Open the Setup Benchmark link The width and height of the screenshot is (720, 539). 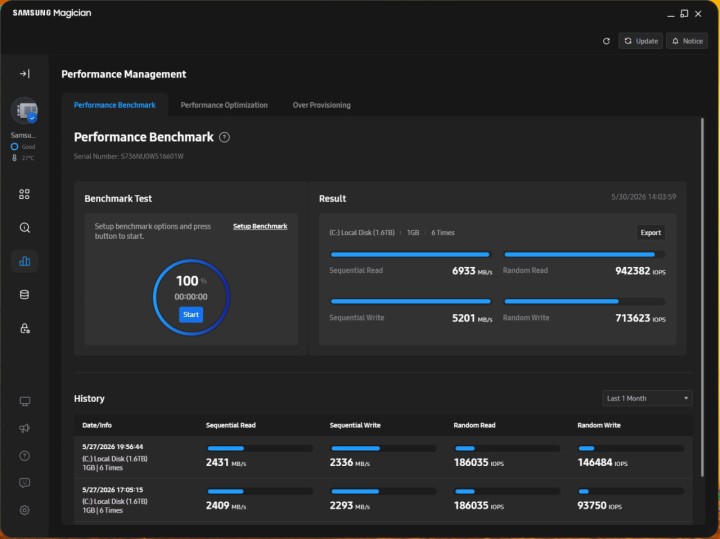coord(260,226)
